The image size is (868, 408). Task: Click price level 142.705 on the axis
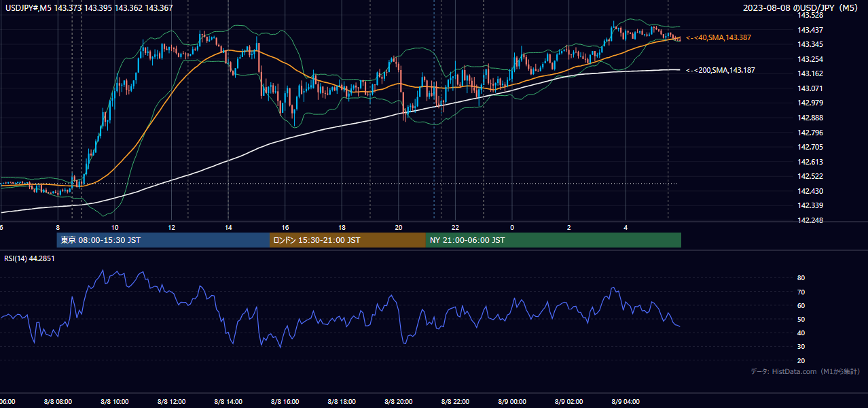point(810,147)
